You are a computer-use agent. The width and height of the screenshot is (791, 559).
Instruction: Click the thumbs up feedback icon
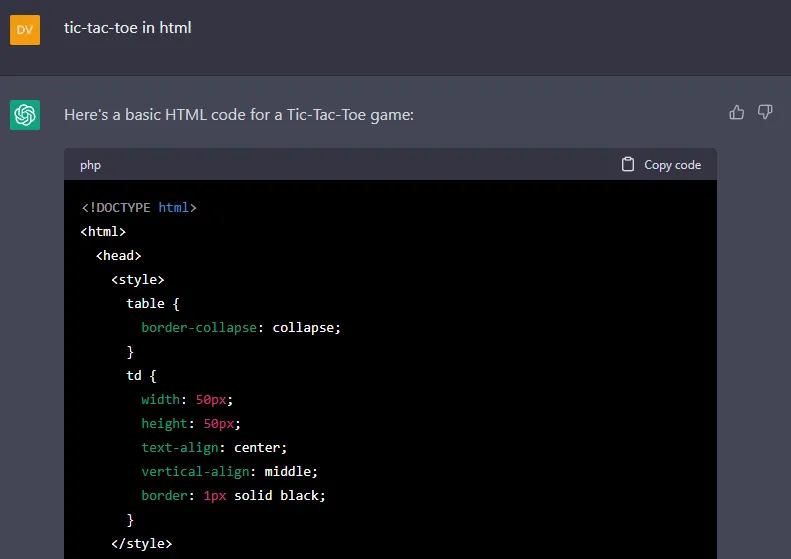pyautogui.click(x=737, y=112)
